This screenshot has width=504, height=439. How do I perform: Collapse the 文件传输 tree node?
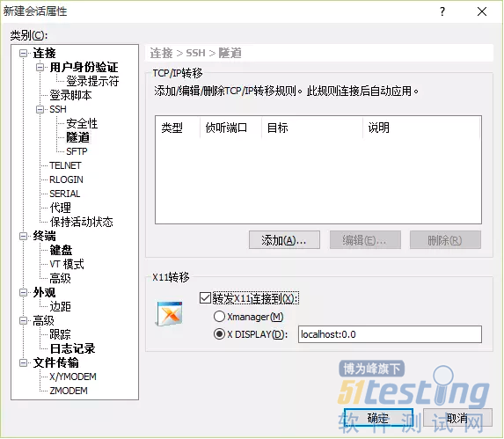click(x=24, y=362)
